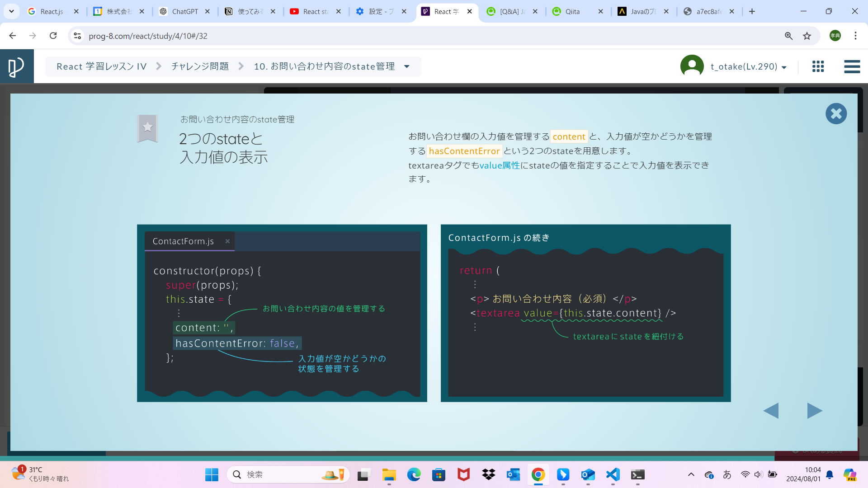Click the taskbar search box
868x488 pixels.
point(288,474)
